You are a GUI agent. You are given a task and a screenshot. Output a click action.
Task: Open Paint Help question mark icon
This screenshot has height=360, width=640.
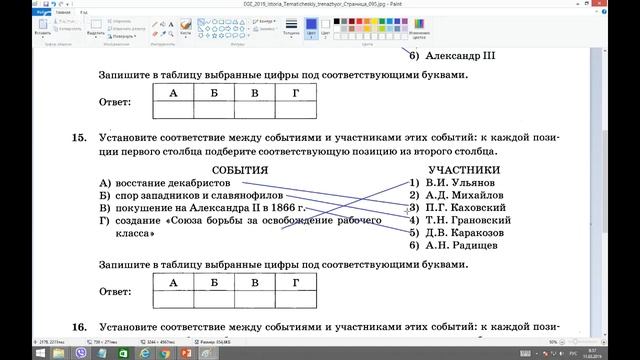pyautogui.click(x=604, y=12)
